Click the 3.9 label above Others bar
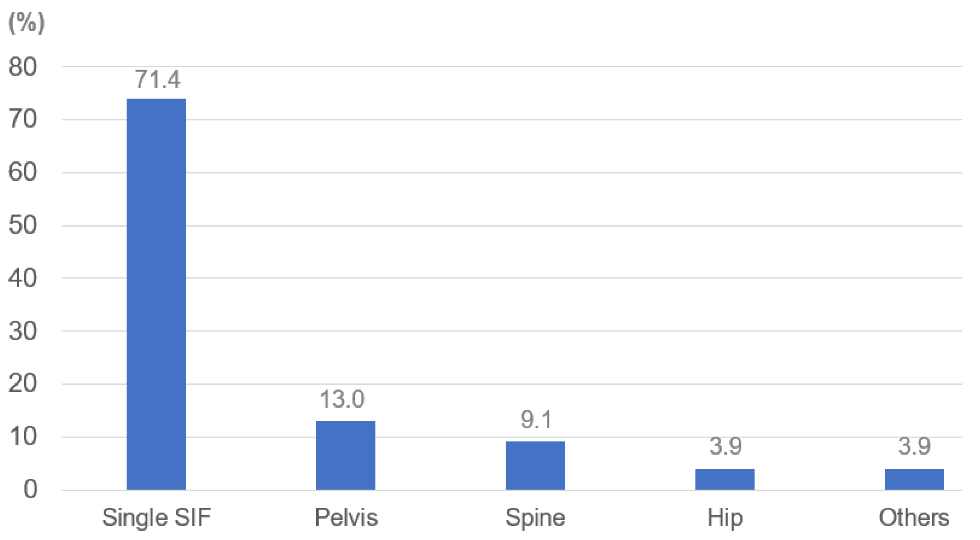Screen dimensions: 980x540 (x=914, y=446)
